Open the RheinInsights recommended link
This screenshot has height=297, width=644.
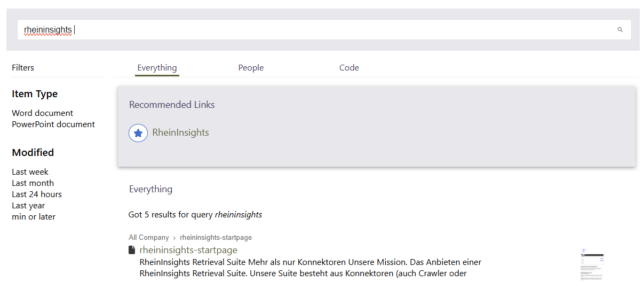coord(180,132)
